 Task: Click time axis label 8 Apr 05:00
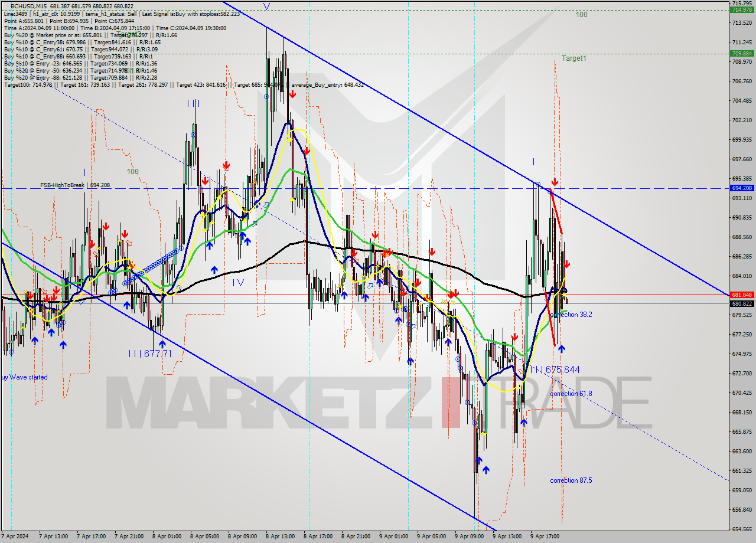click(205, 537)
